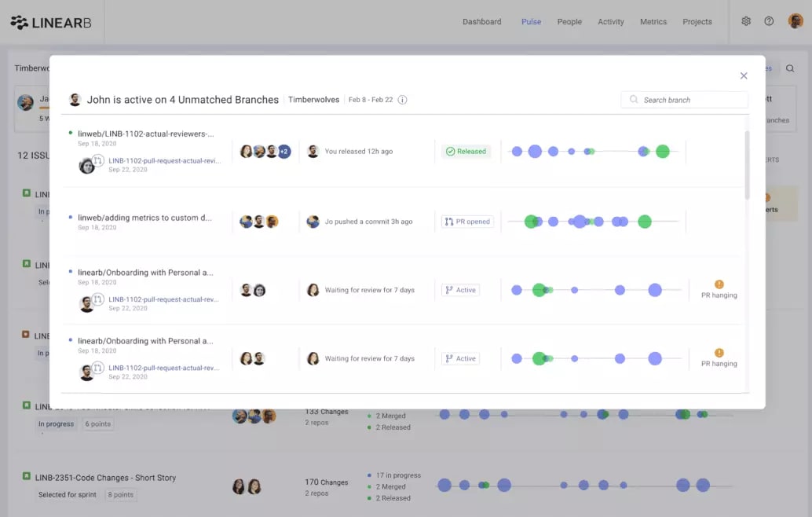Viewport: 812px width, 517px height.
Task: Go to the Projects tab
Action: [697, 22]
